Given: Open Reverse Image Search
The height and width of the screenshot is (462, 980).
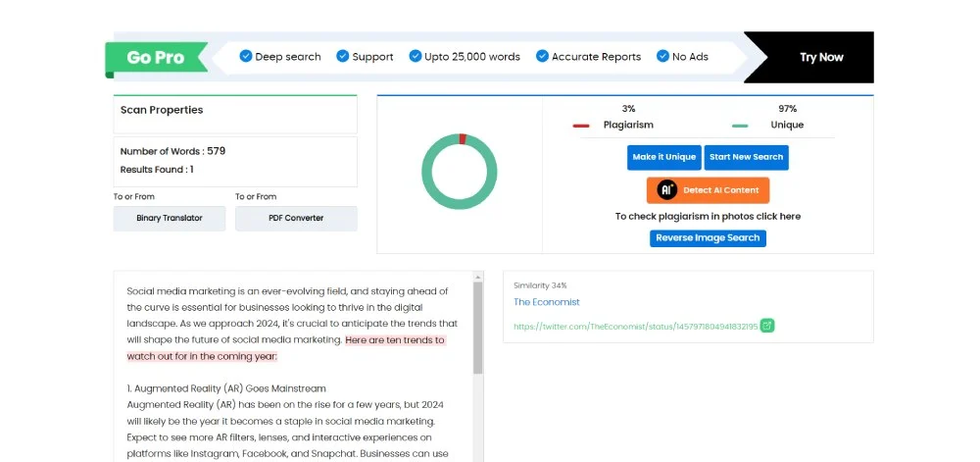Looking at the screenshot, I should (x=708, y=238).
